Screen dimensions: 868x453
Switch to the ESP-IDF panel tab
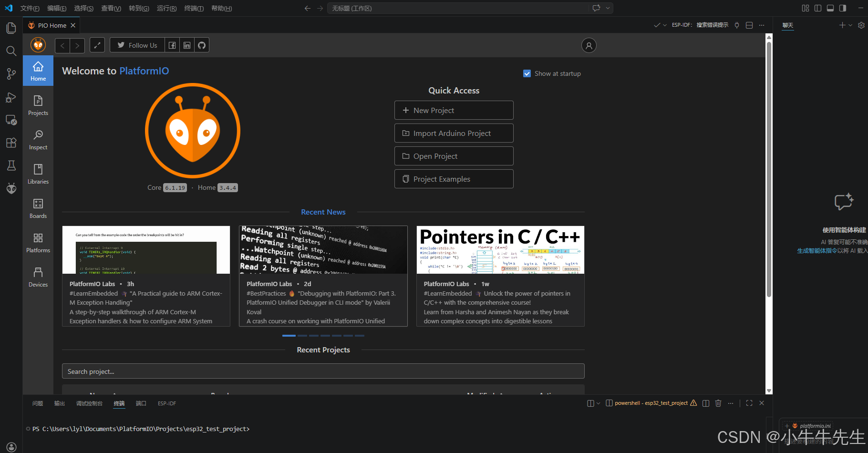[x=167, y=403]
